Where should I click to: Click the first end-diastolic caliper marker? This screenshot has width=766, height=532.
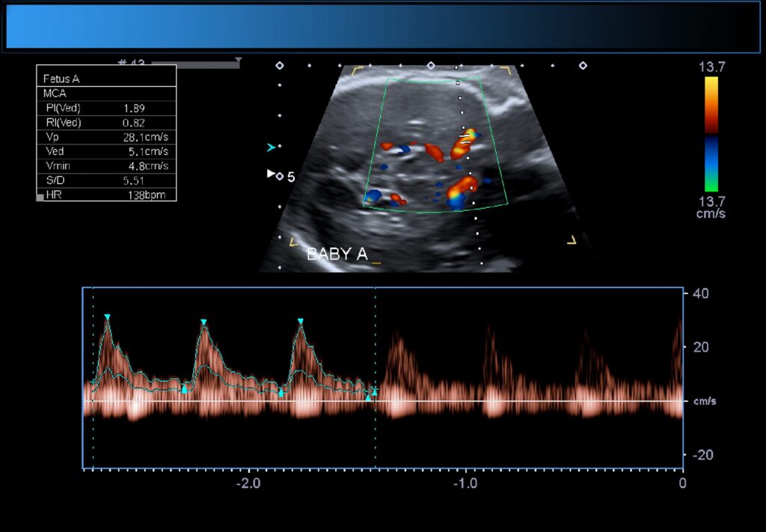pyautogui.click(x=185, y=389)
